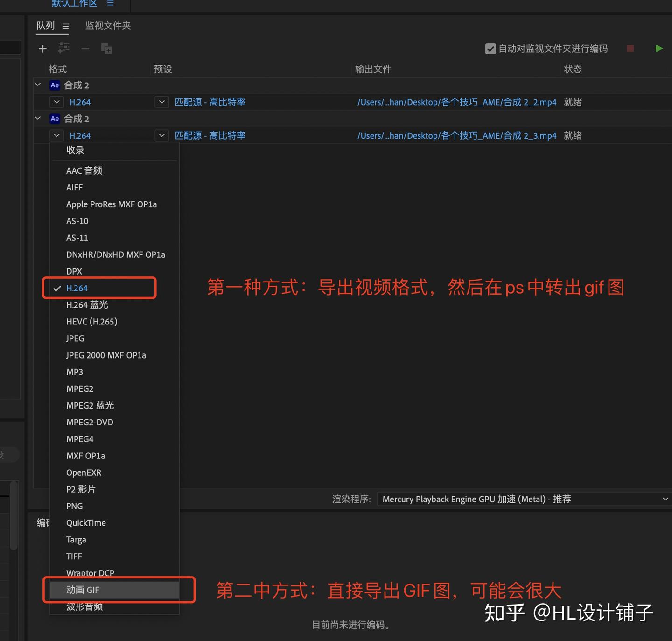672x641 pixels.
Task: Select the 动画 GIF format
Action: (x=83, y=590)
